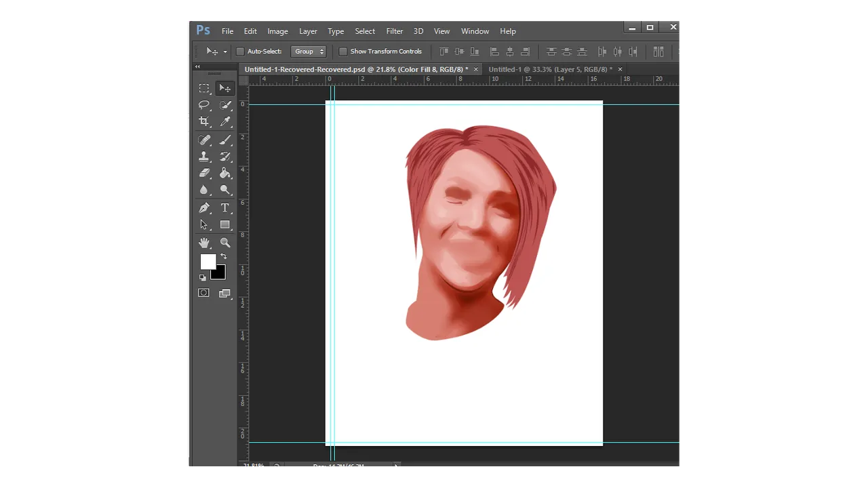Click the Photoshop Ps logo icon
Viewport: 868px width, 488px height.
(203, 30)
